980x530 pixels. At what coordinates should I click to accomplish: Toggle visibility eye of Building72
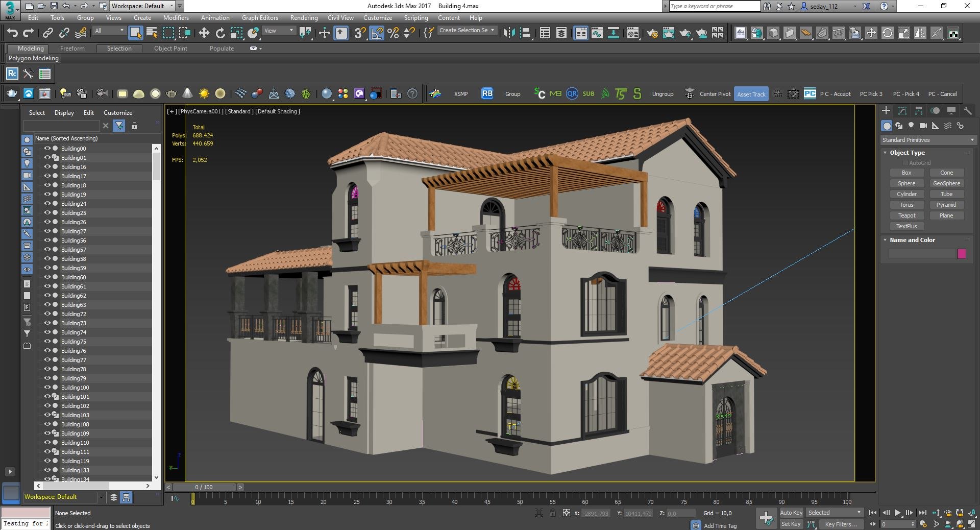(47, 314)
